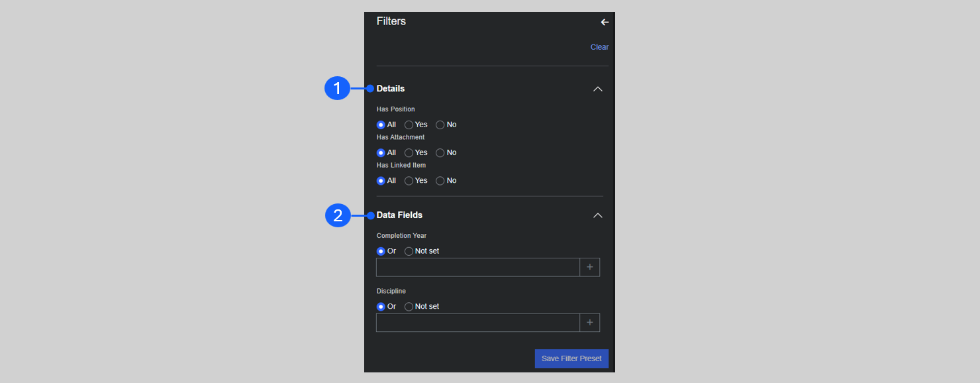Select All for Has Linked Item
Image resolution: width=980 pixels, height=383 pixels.
[381, 180]
